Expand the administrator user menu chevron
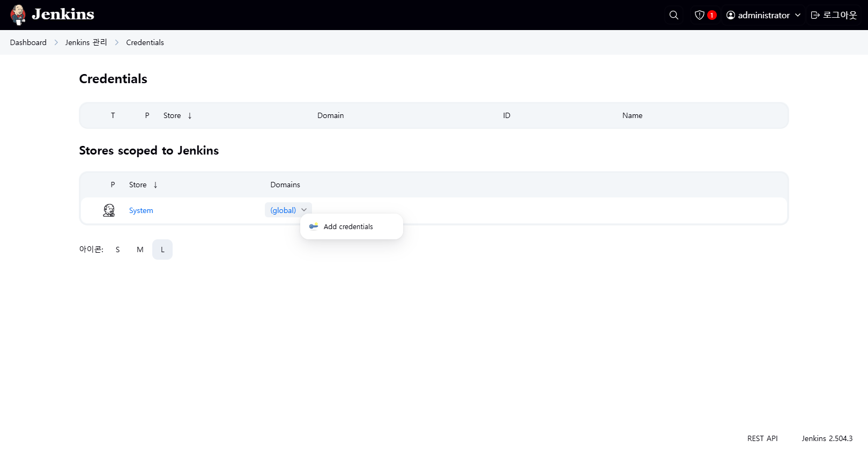Image resolution: width=868 pixels, height=455 pixels. click(x=798, y=15)
